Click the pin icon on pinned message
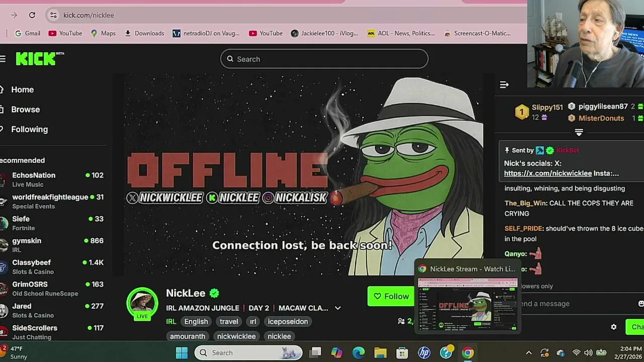Viewport: 644px width, 362px height. 507,150
